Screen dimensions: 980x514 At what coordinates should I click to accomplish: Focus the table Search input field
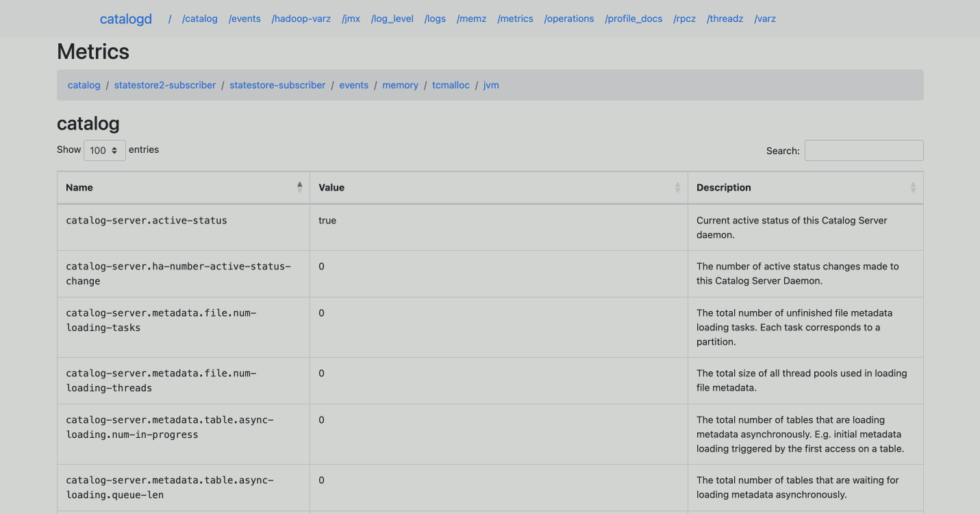point(864,151)
